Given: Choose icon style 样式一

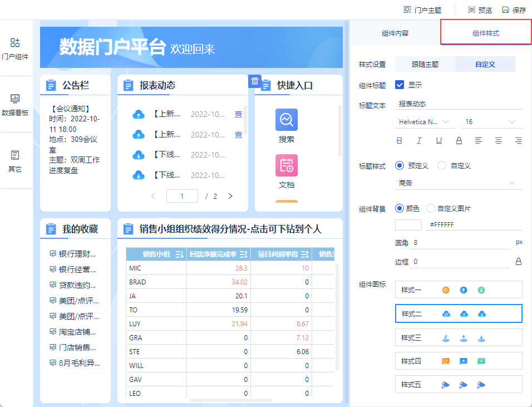Looking at the screenshot, I should [459, 290].
